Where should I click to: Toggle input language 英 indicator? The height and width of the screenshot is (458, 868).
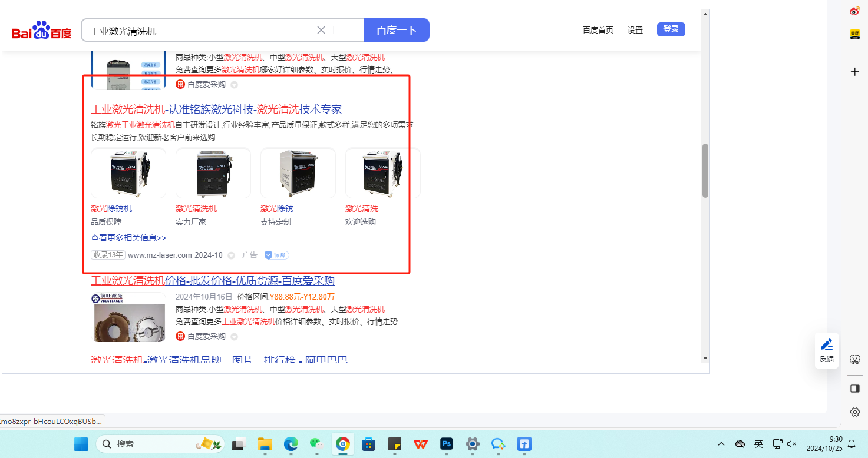coord(758,444)
